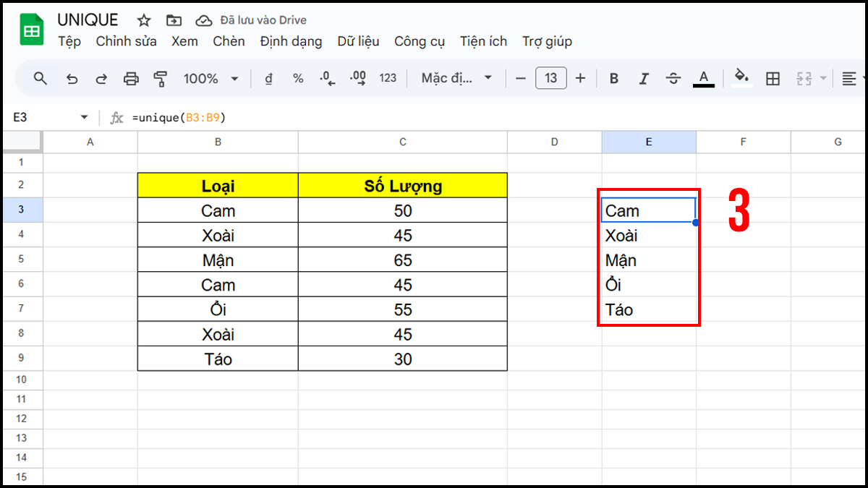Click the percent format icon

pos(298,78)
